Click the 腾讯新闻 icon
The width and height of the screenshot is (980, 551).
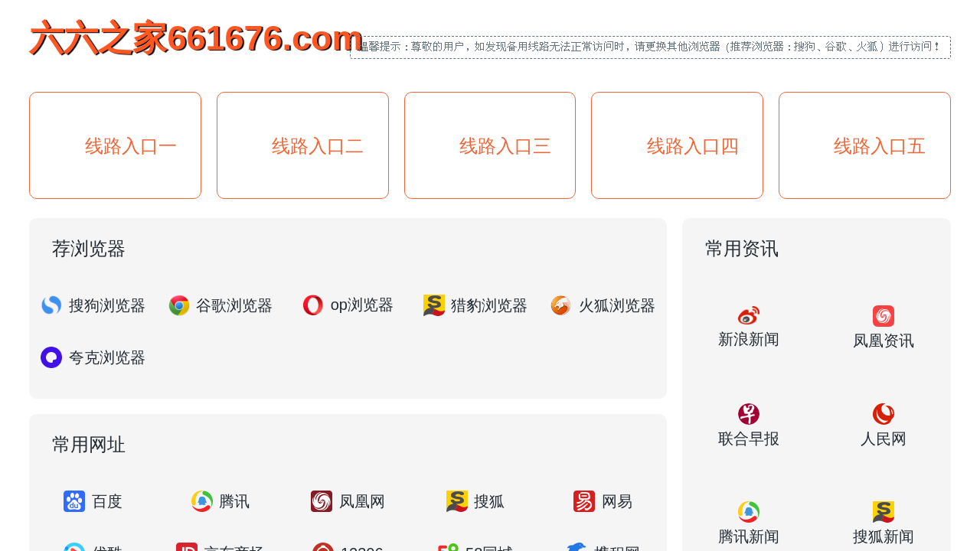[749, 512]
